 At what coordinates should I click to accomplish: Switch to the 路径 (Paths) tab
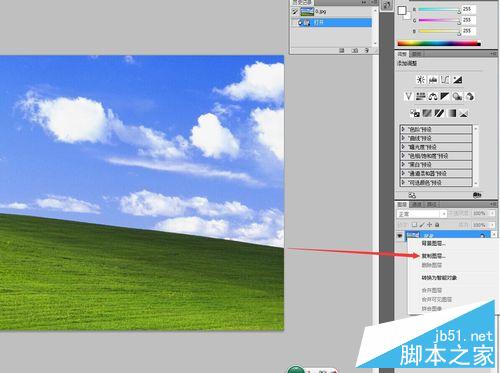[432, 204]
